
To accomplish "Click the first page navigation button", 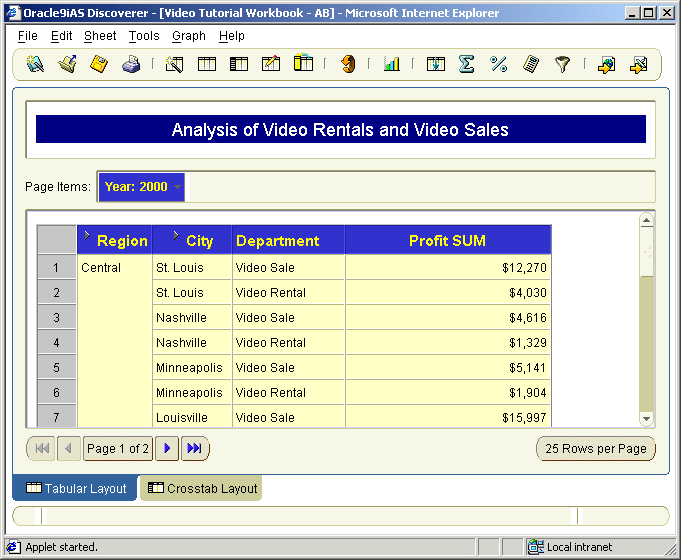I will tap(42, 448).
